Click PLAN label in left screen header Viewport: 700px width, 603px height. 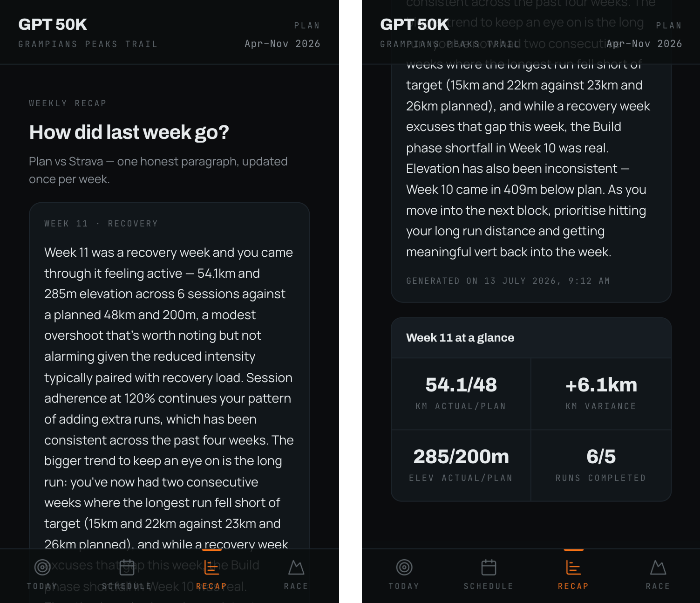coord(307,26)
